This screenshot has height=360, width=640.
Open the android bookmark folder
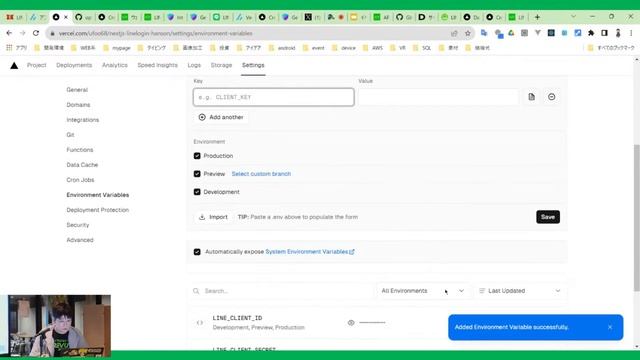(x=282, y=48)
